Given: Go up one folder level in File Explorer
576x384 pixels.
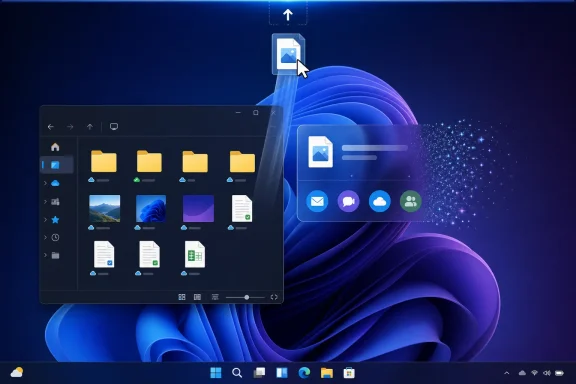Looking at the screenshot, I should pyautogui.click(x=90, y=127).
